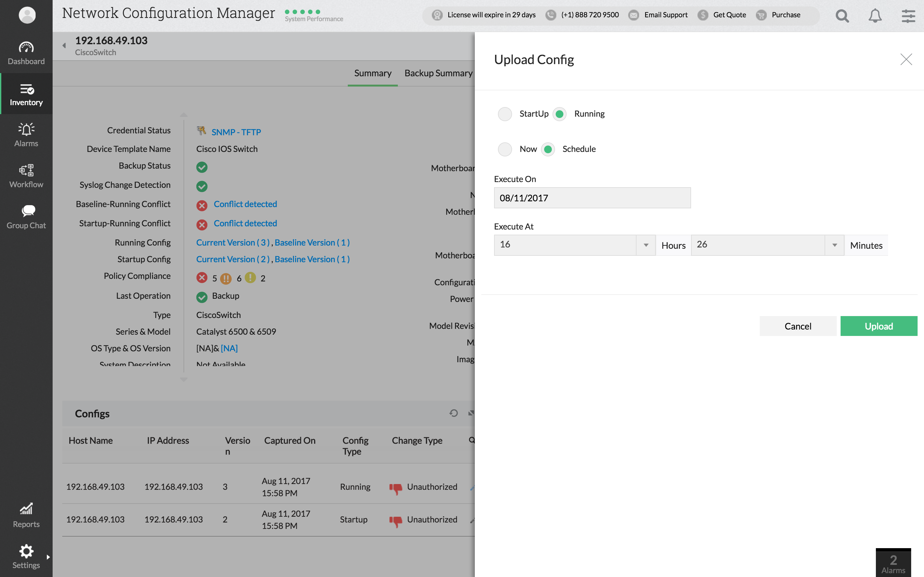Viewport: 924px width, 577px height.
Task: Choose the Schedule radio option
Action: (x=548, y=149)
